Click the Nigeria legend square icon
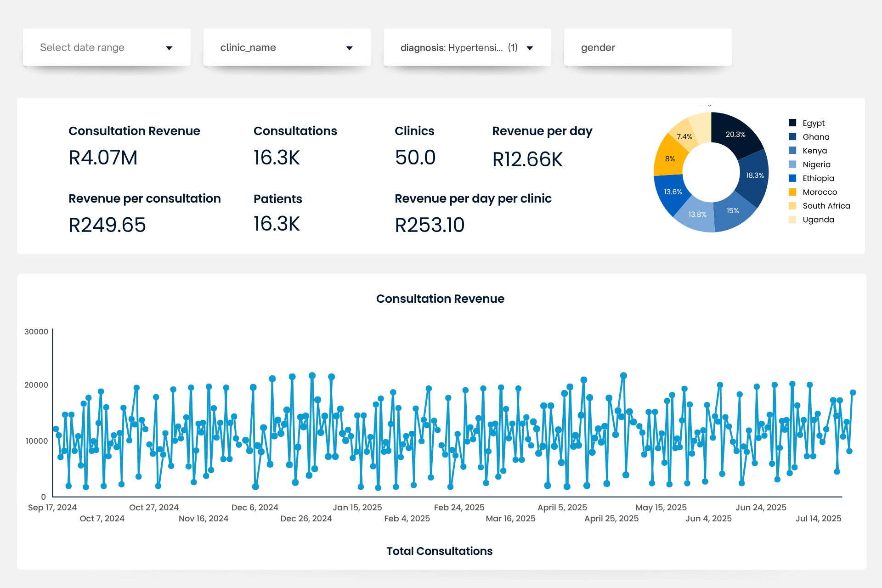This screenshot has width=882, height=588. point(792,164)
